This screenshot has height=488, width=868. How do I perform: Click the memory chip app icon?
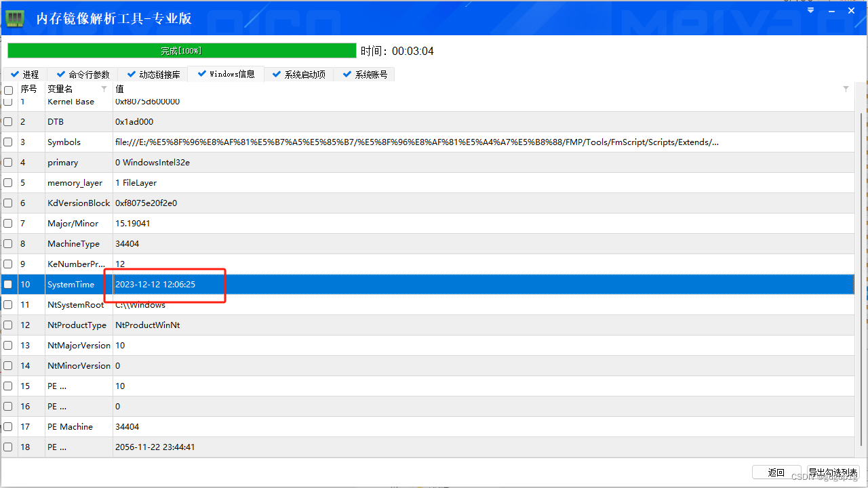coord(15,18)
